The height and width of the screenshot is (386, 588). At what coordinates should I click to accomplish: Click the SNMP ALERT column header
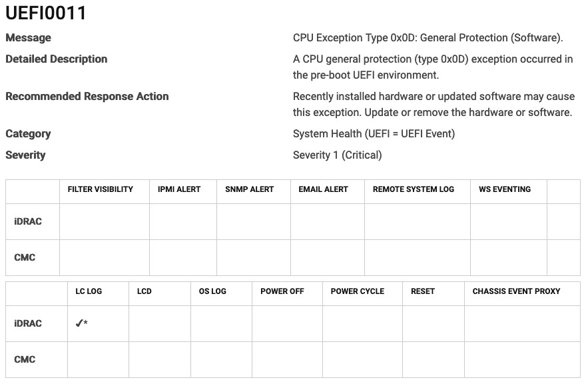(249, 189)
